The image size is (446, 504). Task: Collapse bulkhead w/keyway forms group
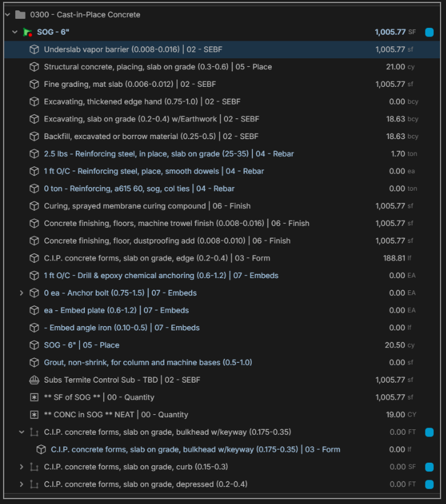[x=22, y=432]
